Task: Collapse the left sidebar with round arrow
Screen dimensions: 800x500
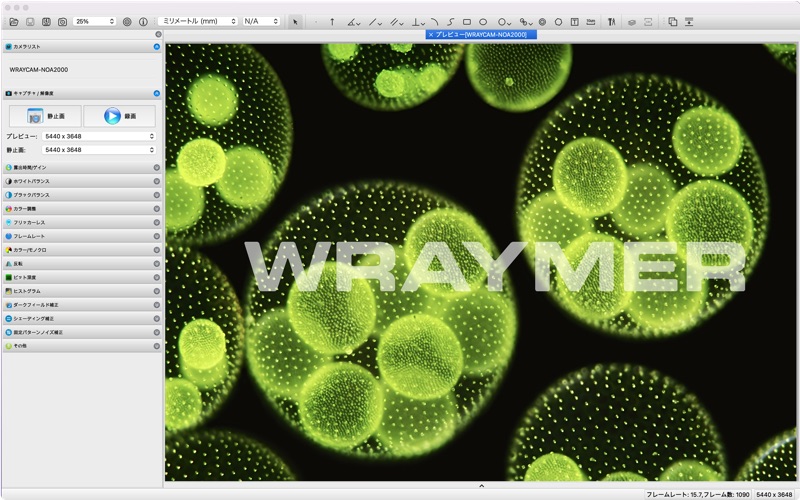Action: (158, 34)
